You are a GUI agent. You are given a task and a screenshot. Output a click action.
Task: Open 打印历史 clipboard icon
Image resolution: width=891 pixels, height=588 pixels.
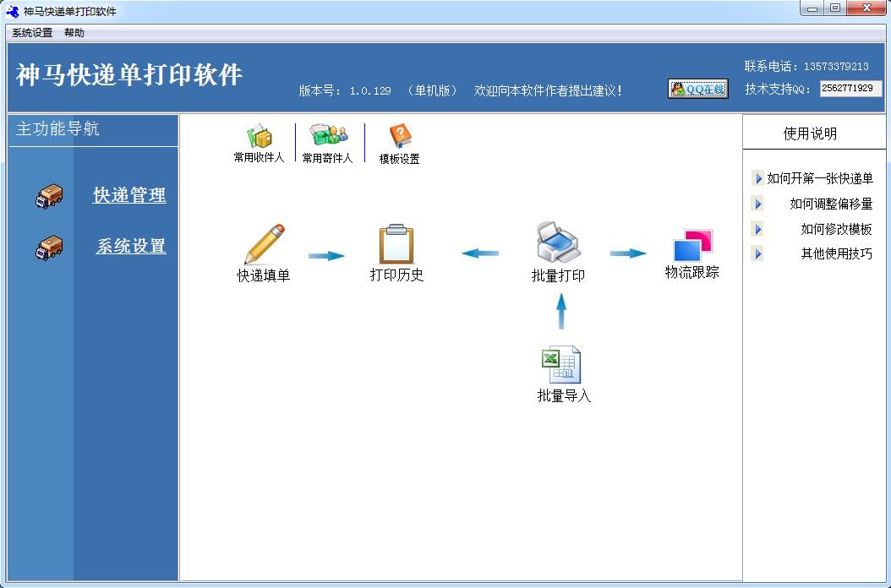[396, 244]
